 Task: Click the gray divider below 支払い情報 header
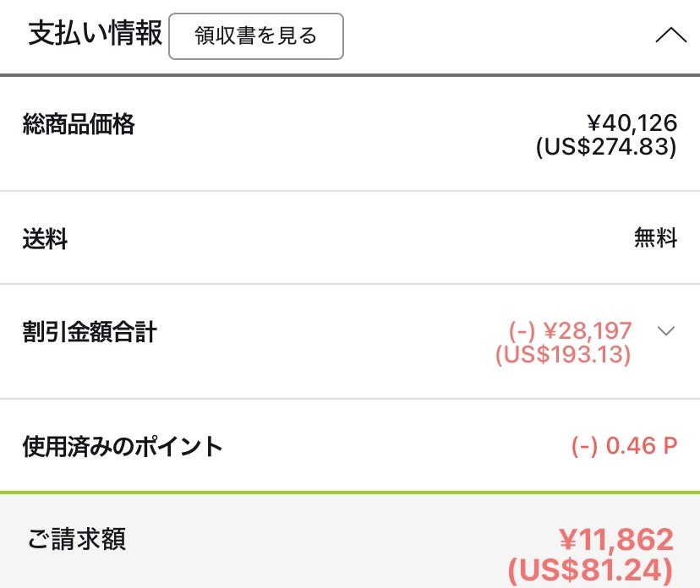coord(350,76)
